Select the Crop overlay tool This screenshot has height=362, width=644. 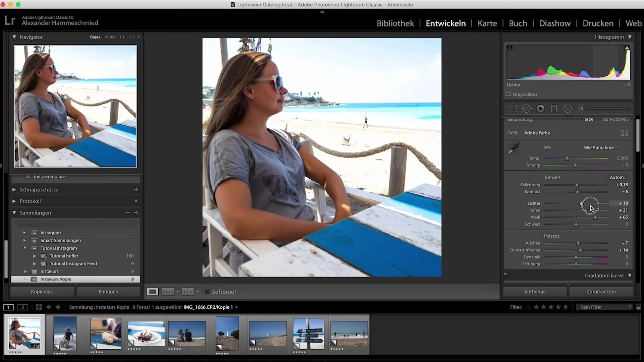tap(512, 109)
